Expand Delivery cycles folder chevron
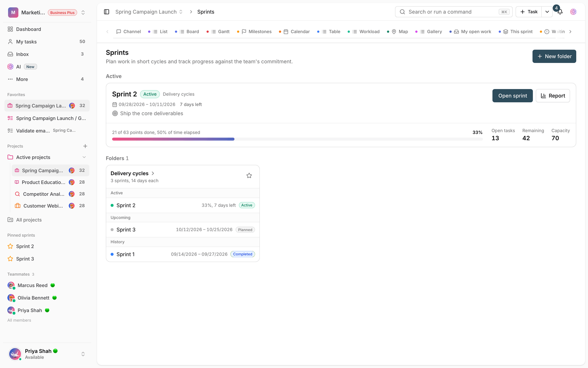 coord(153,173)
